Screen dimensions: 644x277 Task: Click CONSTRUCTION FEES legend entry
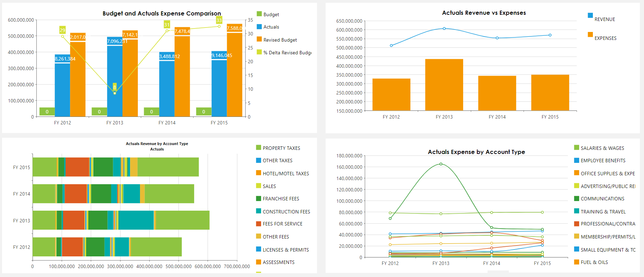tap(283, 212)
